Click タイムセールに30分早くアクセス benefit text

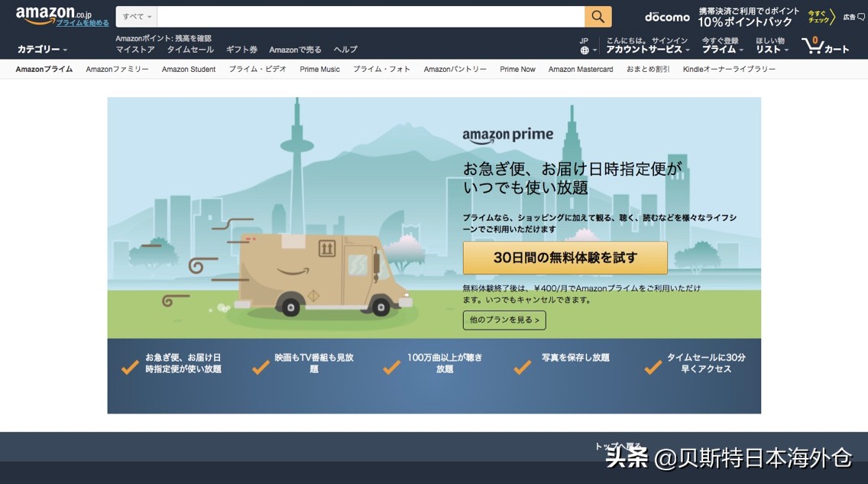706,363
